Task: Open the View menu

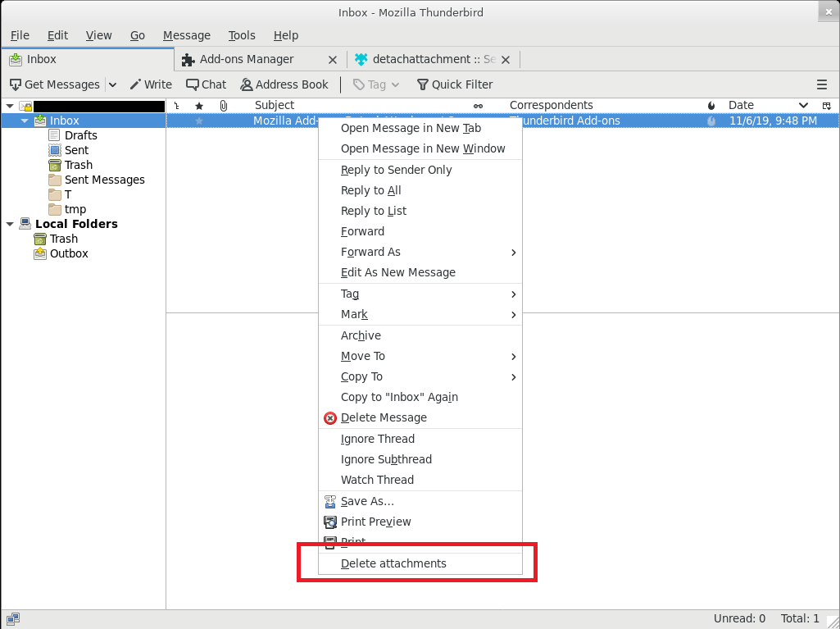Action: pyautogui.click(x=98, y=35)
